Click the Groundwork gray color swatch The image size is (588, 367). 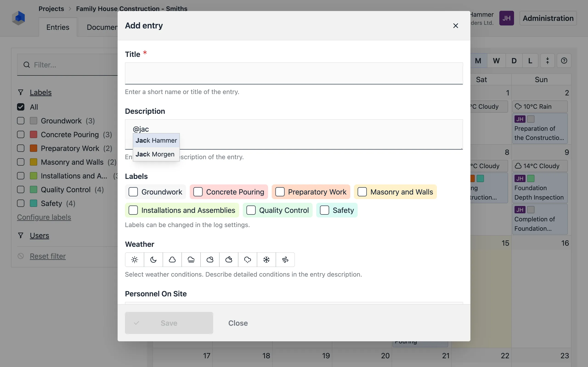click(x=34, y=121)
